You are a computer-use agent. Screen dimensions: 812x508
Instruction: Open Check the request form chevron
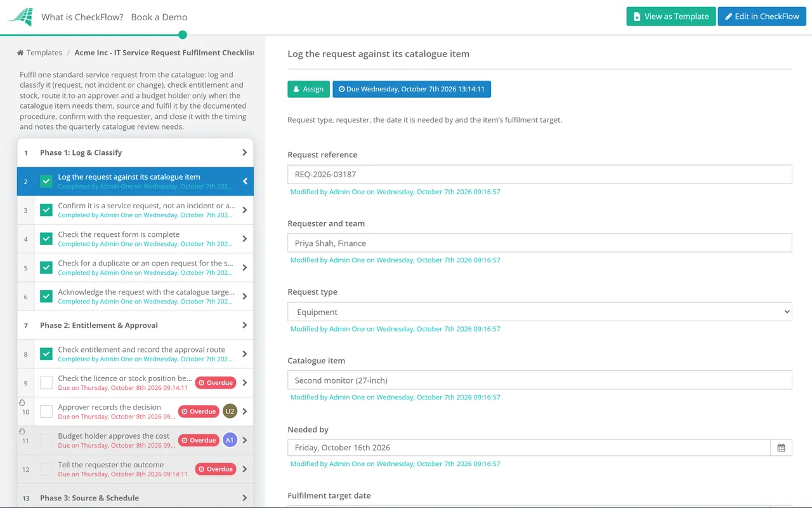click(245, 239)
